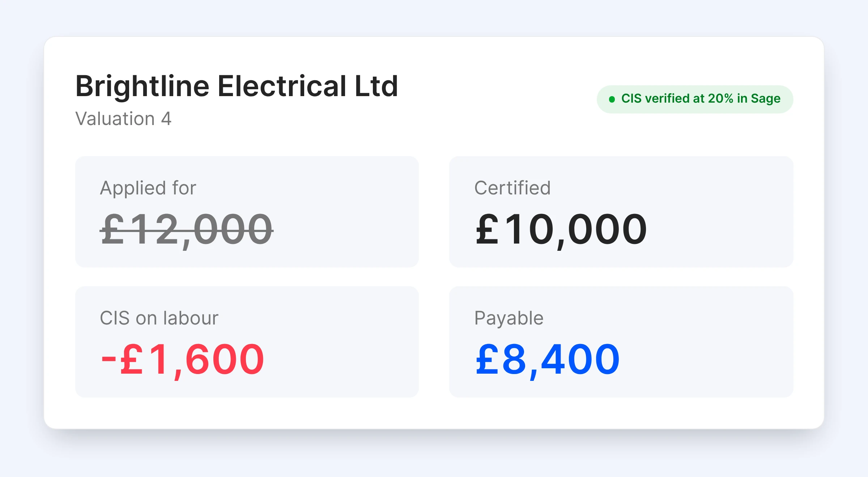Click the 20% rate in the badge

(x=720, y=98)
